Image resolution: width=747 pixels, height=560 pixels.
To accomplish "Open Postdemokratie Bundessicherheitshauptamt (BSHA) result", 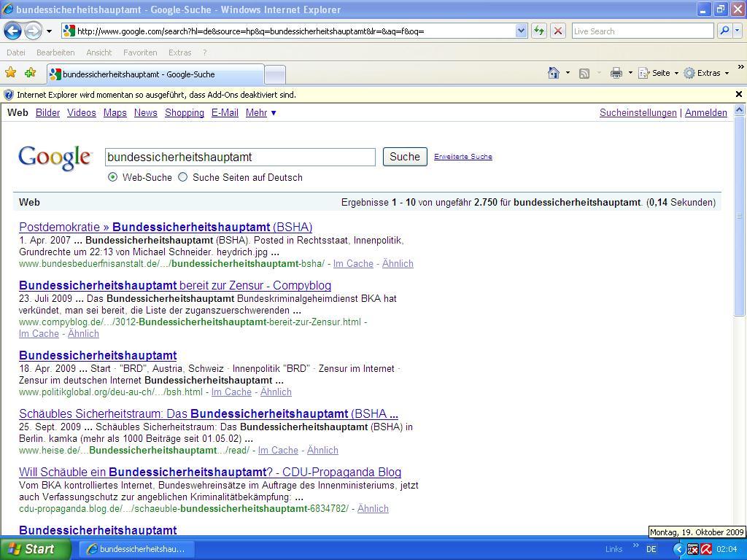I will [x=166, y=227].
